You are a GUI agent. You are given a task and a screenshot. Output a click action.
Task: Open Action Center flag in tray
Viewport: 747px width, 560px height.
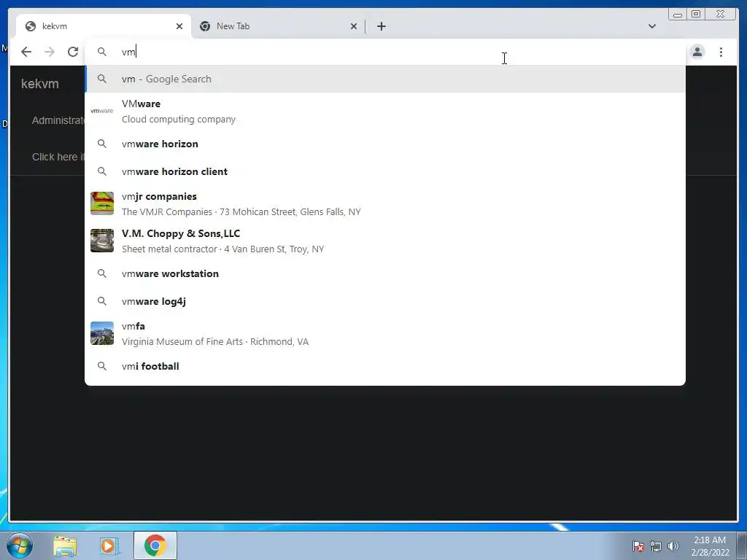(x=638, y=545)
